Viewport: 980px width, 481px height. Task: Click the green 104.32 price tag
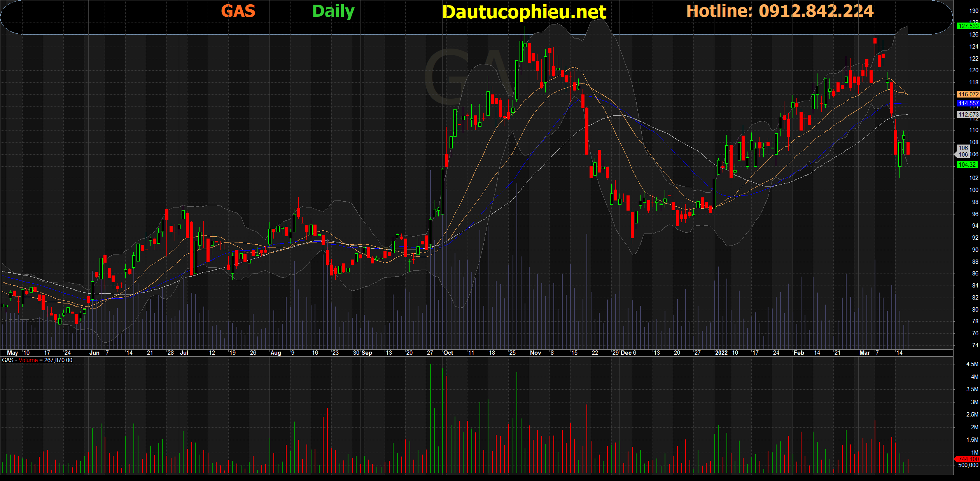967,165
